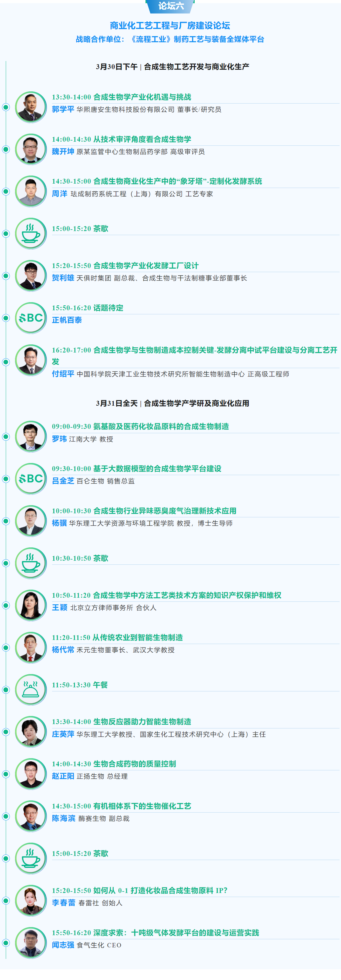Click speaker name 贺利雄
The width and height of the screenshot is (341, 980).
[63, 278]
